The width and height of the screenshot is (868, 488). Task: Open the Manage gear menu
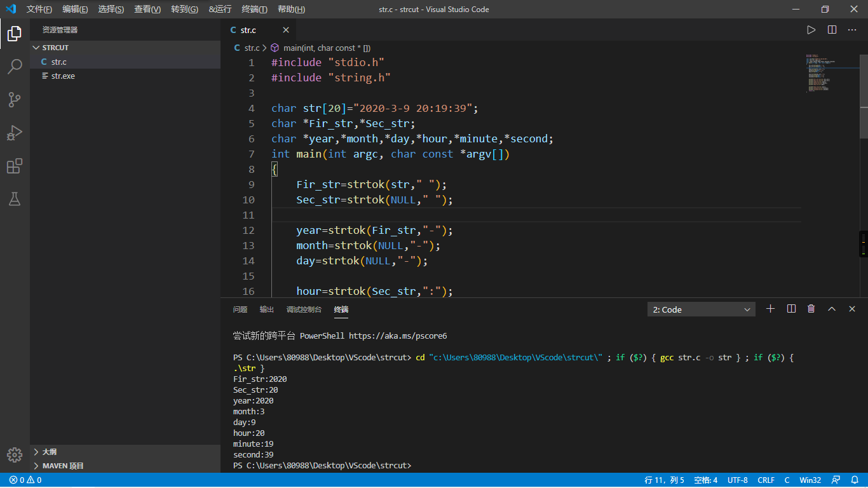coord(15,455)
